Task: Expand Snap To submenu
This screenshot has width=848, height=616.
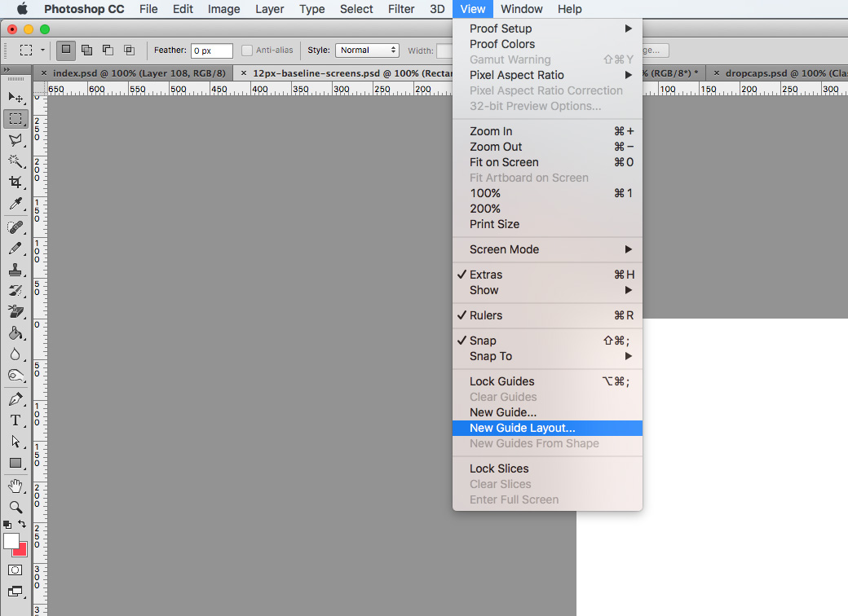Action: point(547,356)
